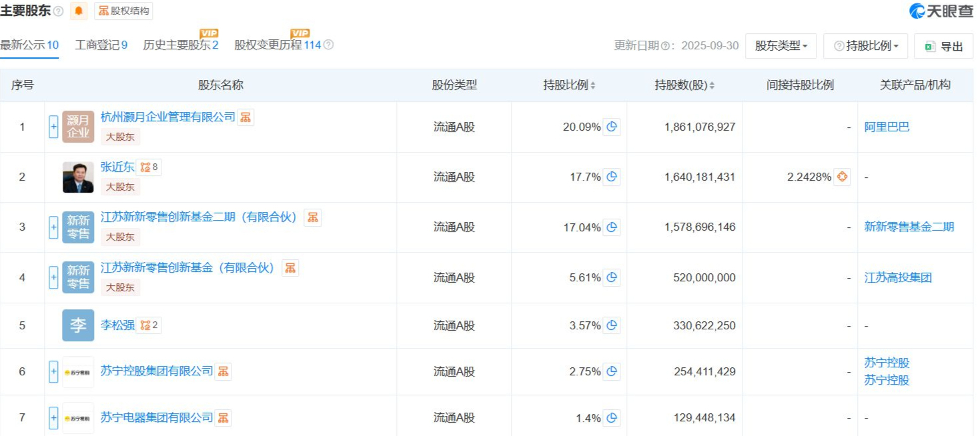Image resolution: width=980 pixels, height=436 pixels.
Task: Sort table by 持股数(股) column header
Action: tap(684, 85)
